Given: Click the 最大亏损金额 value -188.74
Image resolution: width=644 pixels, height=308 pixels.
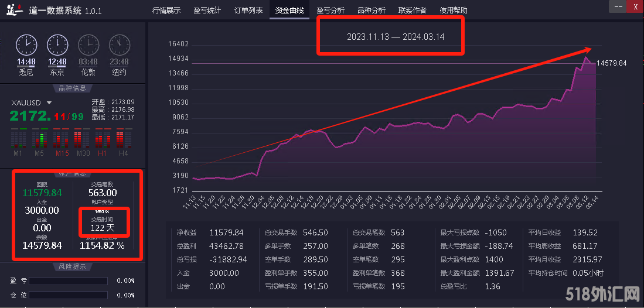Looking at the screenshot, I should coord(499,247).
